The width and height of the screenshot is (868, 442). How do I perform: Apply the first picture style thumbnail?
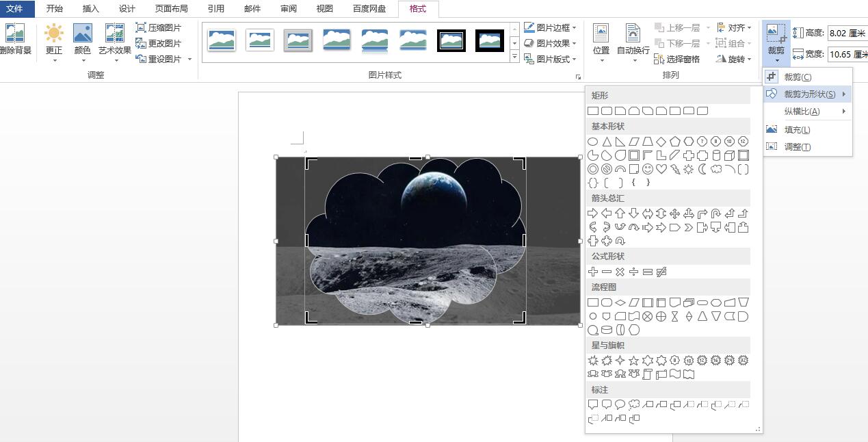point(221,40)
